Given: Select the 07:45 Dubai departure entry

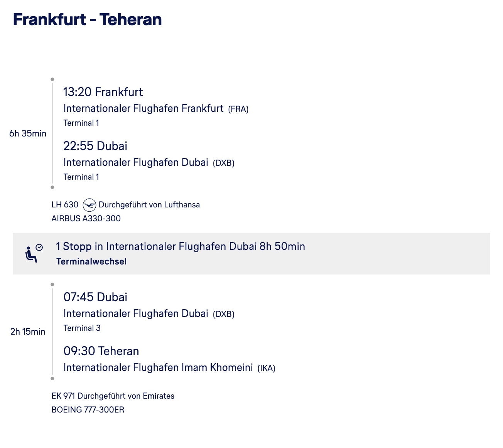Looking at the screenshot, I should (x=95, y=297).
